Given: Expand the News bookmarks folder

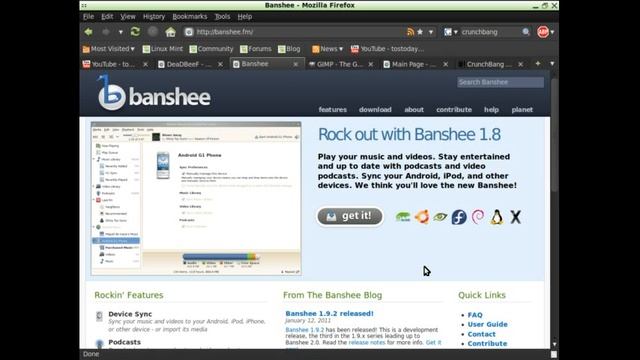Looking at the screenshot, I should [327, 49].
